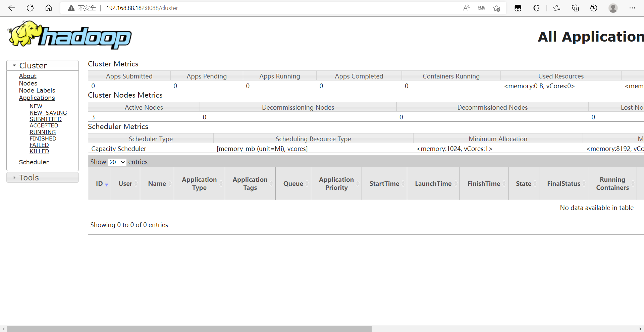Sort the table by FinishTime column
644x332 pixels.
click(484, 183)
